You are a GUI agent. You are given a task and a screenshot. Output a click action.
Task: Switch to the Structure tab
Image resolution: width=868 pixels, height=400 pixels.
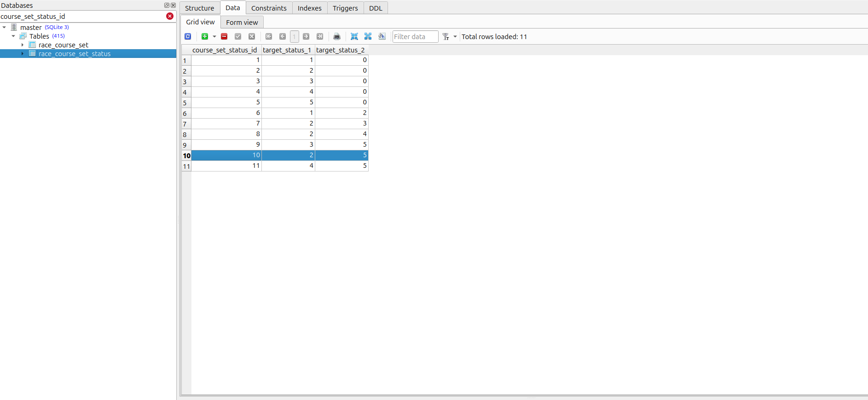200,8
